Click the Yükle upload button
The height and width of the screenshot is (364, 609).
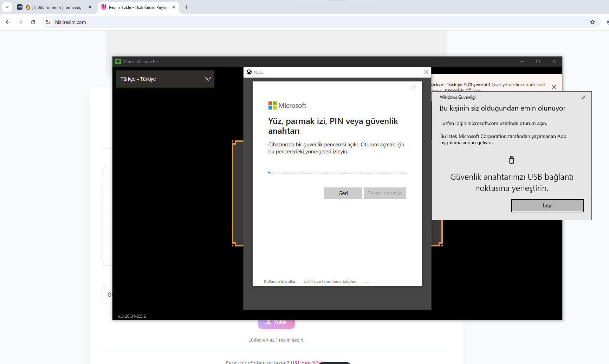click(276, 322)
